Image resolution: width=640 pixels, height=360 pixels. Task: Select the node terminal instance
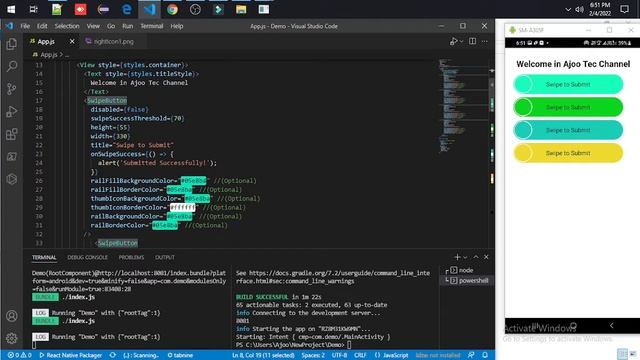(x=465, y=270)
